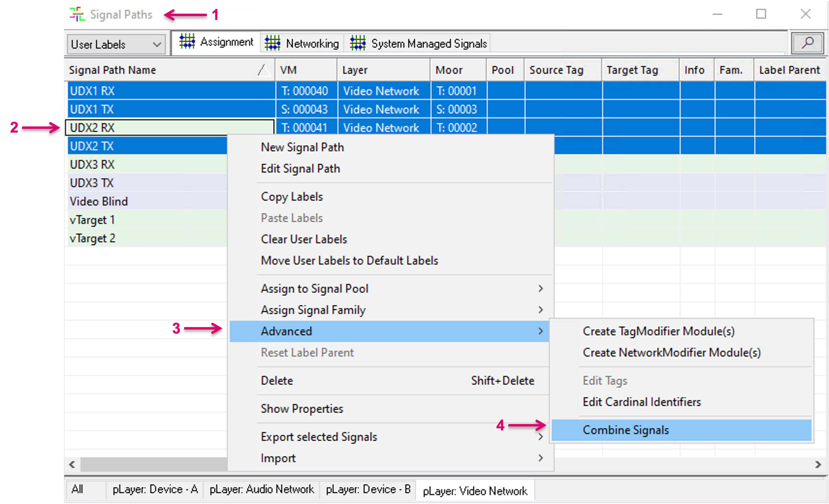Click the Layer column header
829x504 pixels.
pyautogui.click(x=355, y=70)
